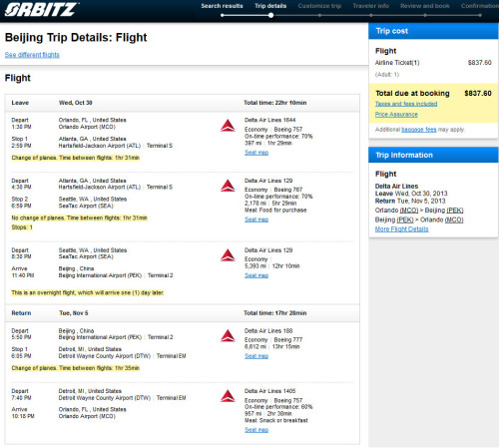Select the Search results progress dot
This screenshot has width=499, height=448.
coord(223,15)
